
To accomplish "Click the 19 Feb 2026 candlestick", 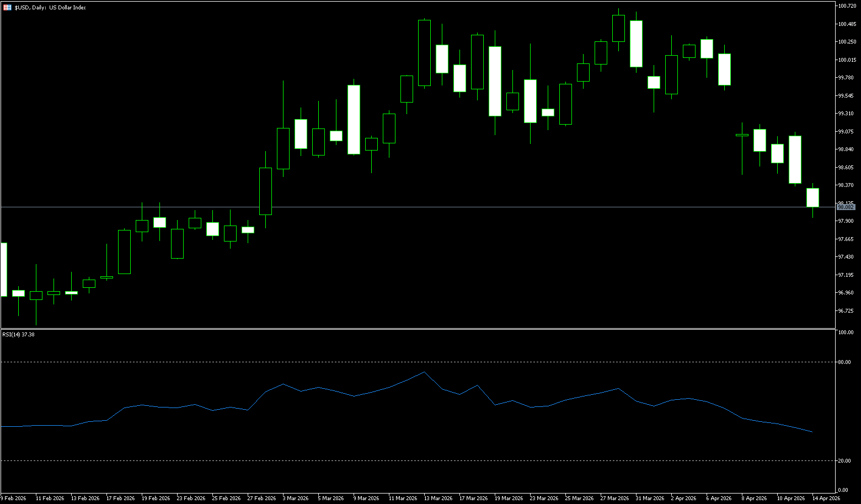I will pyautogui.click(x=142, y=226).
